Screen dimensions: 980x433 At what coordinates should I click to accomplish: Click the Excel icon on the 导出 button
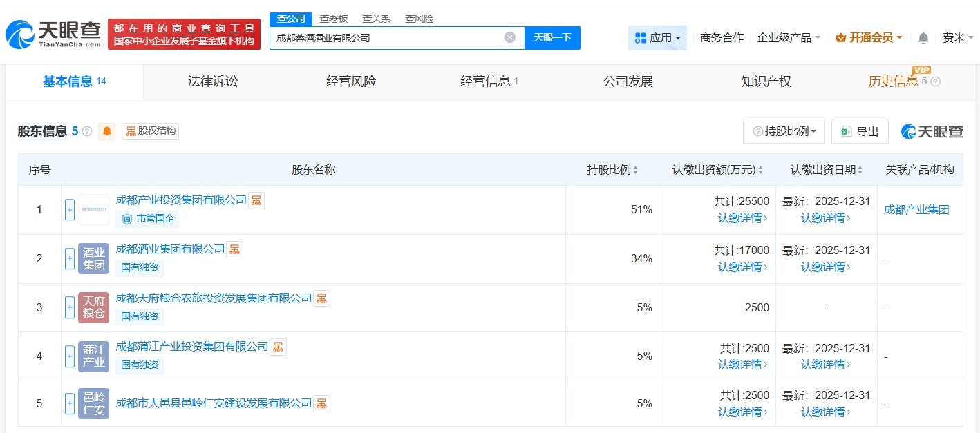click(x=845, y=131)
